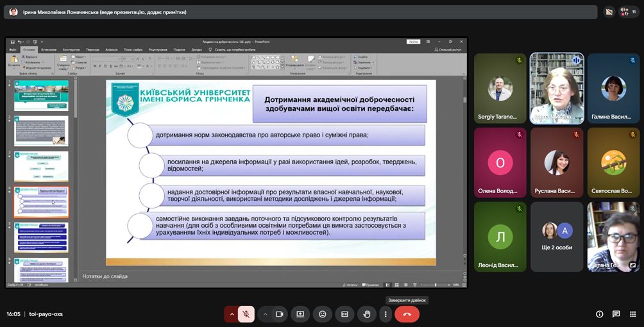
Task: Switch to the Конструктор ribbon tab
Action: click(71, 49)
